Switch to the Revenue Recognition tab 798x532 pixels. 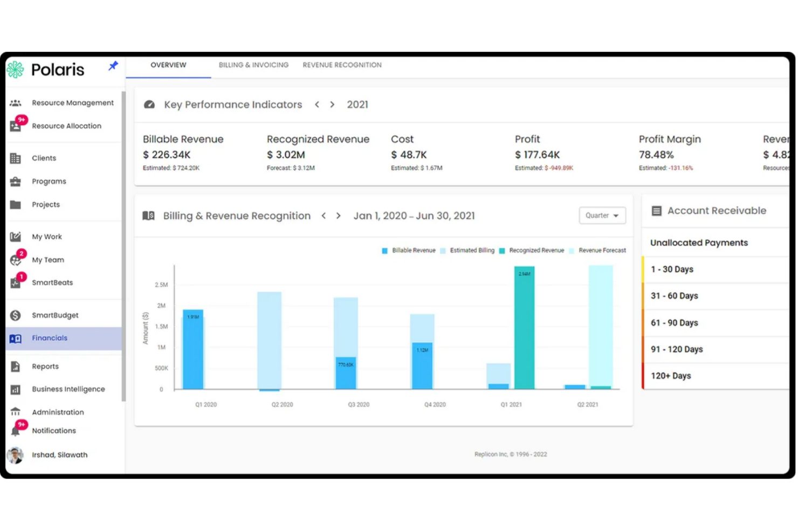342,65
